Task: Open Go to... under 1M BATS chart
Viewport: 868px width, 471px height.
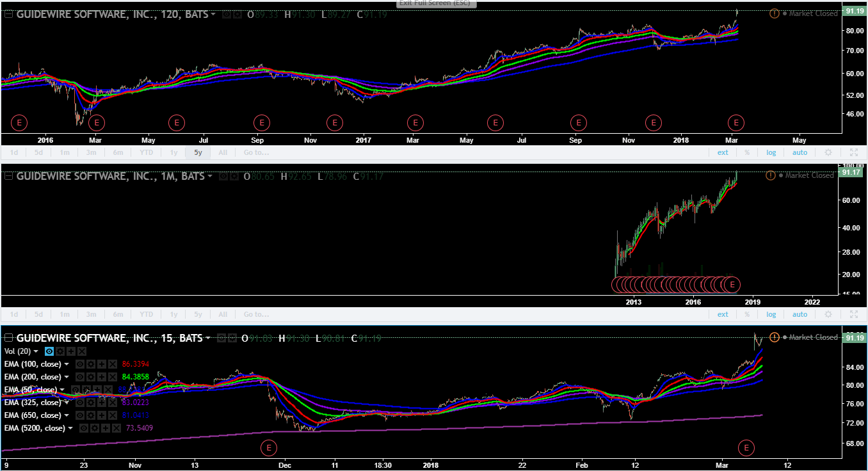Action: [256, 314]
